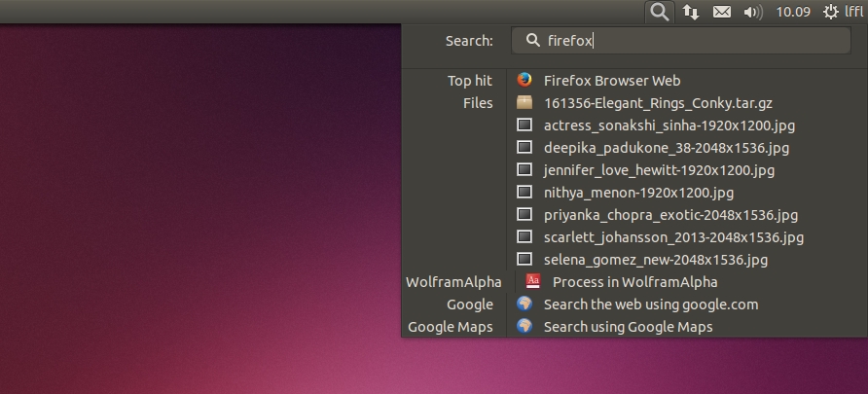This screenshot has width=868, height=394.
Task: Click image icon beside deepika_padukone file
Action: [524, 147]
